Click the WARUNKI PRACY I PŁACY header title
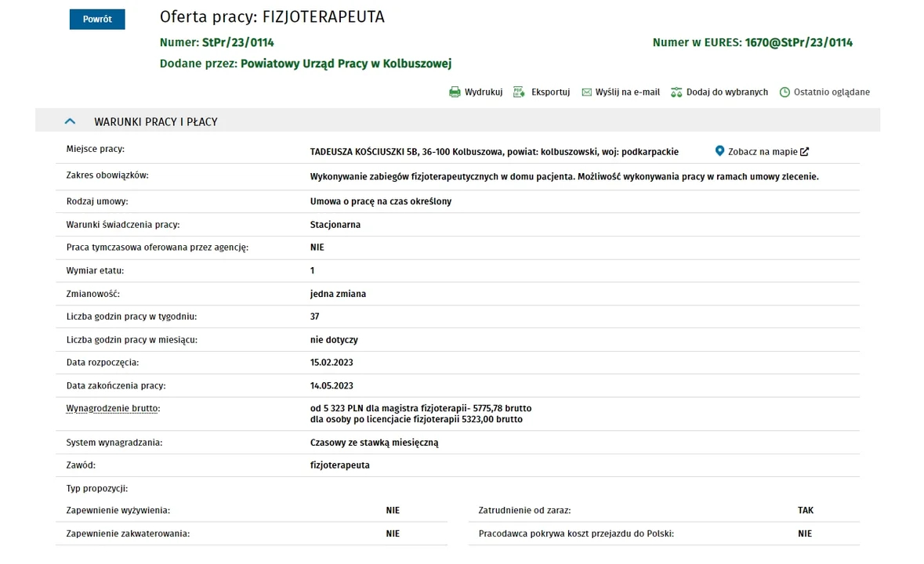This screenshot has width=924, height=564. pyautogui.click(x=156, y=122)
